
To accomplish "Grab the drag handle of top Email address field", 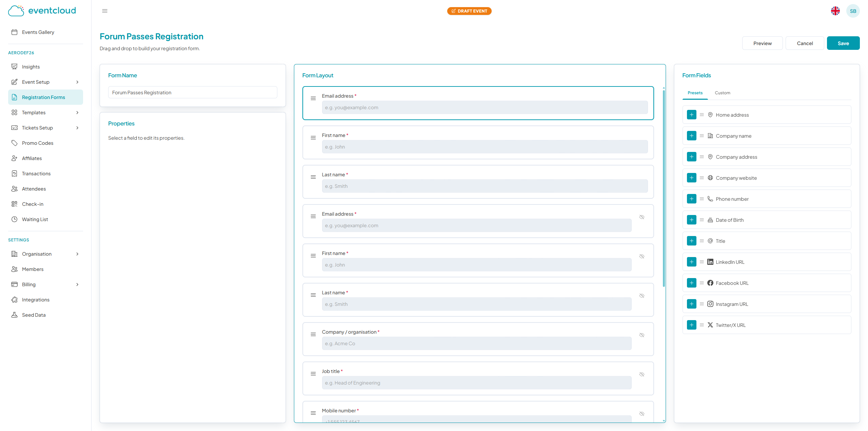I will coord(313,98).
